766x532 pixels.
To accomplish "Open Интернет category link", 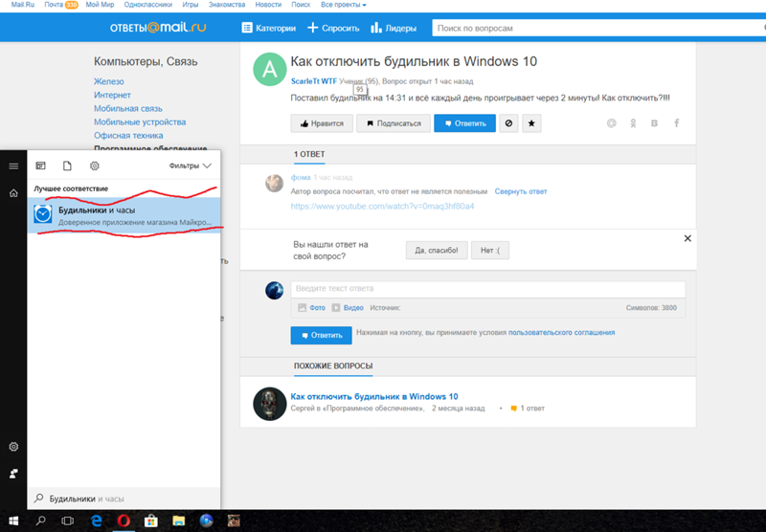I will (x=112, y=95).
